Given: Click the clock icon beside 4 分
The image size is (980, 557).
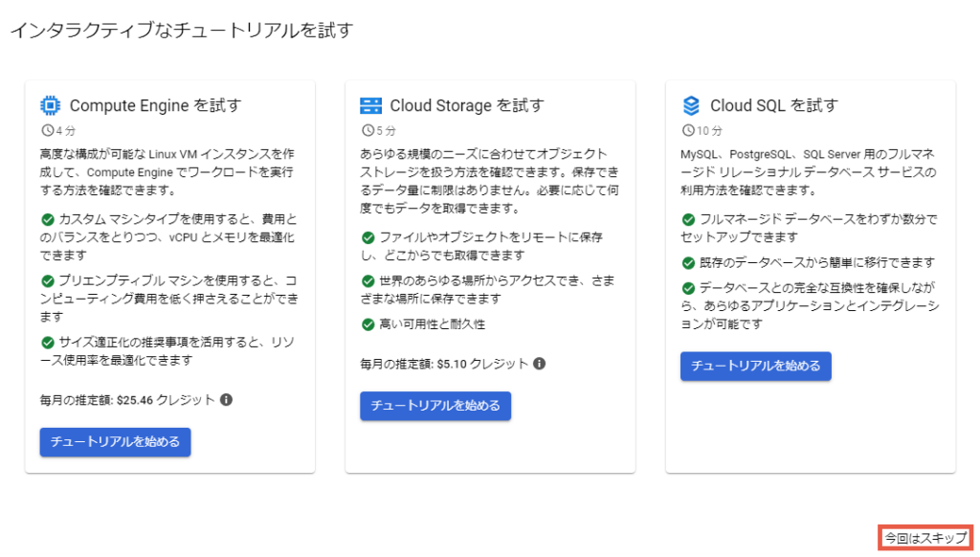Looking at the screenshot, I should (48, 131).
